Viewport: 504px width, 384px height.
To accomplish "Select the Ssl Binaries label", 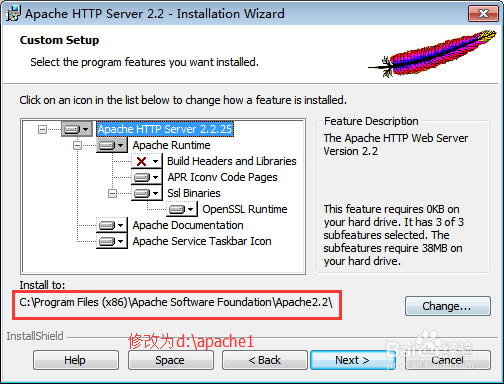I will point(194,193).
